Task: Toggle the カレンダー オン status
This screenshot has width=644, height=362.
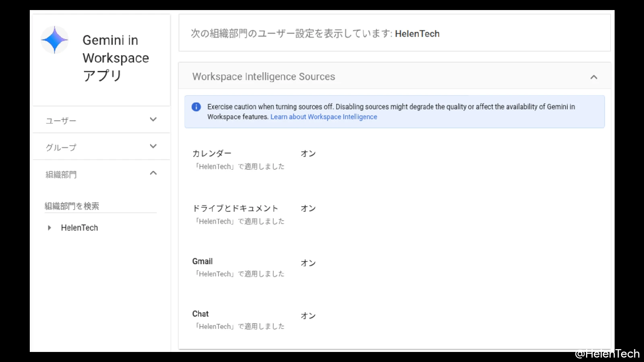Action: tap(308, 154)
